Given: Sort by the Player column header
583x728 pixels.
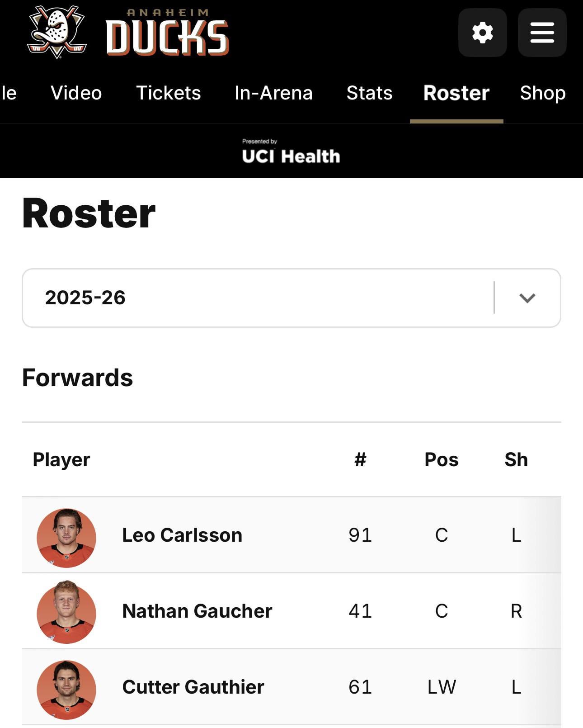Looking at the screenshot, I should point(61,460).
